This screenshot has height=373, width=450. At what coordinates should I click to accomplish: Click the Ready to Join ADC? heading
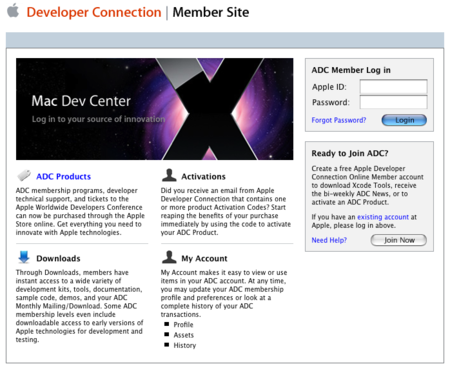[350, 153]
